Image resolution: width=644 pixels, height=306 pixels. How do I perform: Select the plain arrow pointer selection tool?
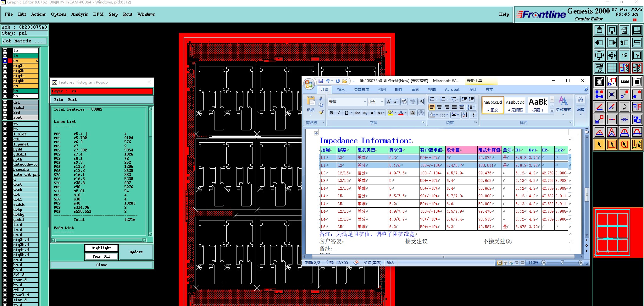click(x=599, y=145)
